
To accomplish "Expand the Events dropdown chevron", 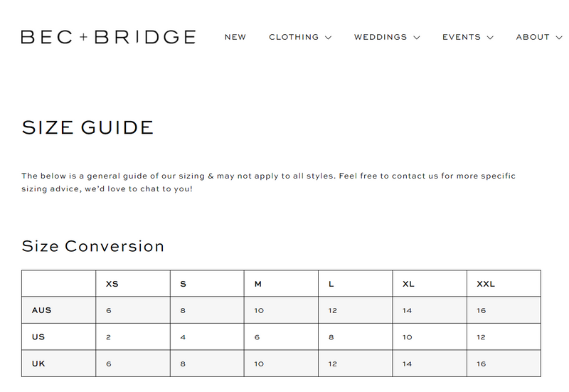I will [490, 38].
